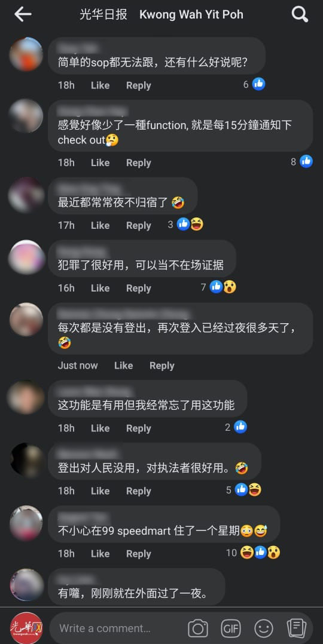The width and height of the screenshot is (323, 644).
Task: Open the sticker icon in comment bar
Action: click(297, 628)
